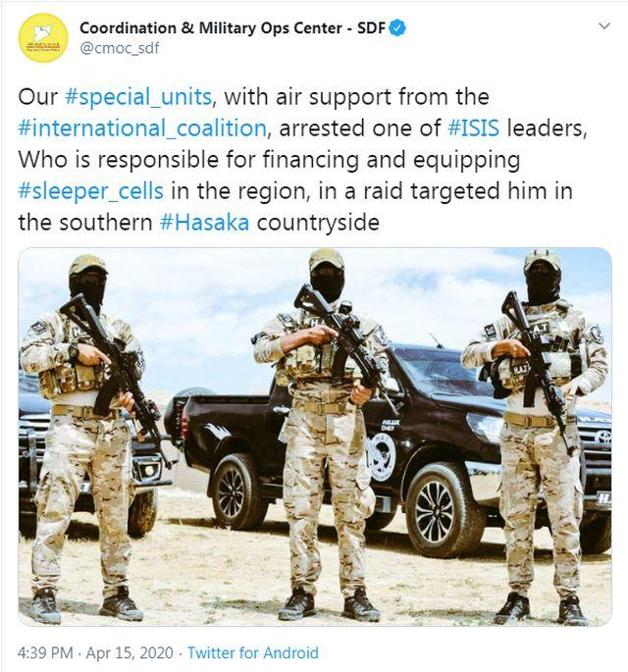Viewport: 628px width, 672px height.
Task: Click the 4:39 PM timestamp
Action: (x=45, y=652)
